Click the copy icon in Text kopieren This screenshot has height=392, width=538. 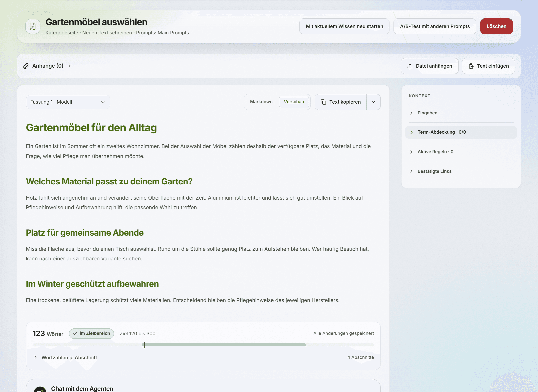[323, 102]
